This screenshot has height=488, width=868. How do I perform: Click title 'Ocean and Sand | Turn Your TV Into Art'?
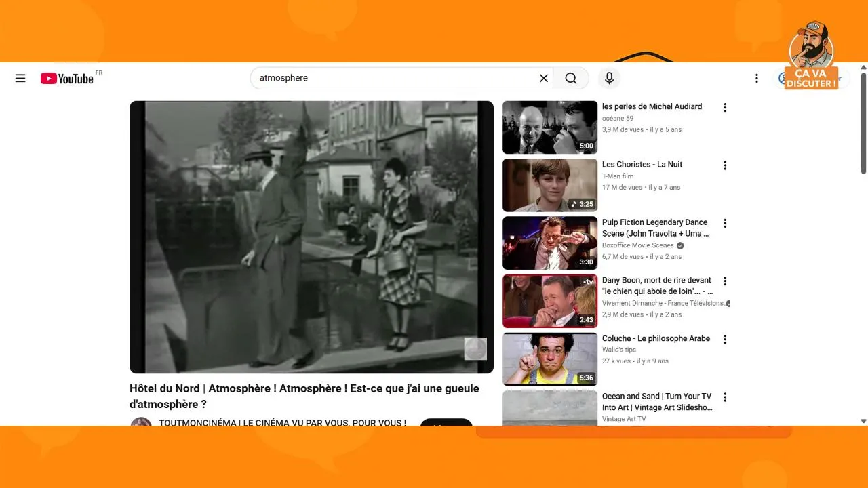pyautogui.click(x=657, y=402)
